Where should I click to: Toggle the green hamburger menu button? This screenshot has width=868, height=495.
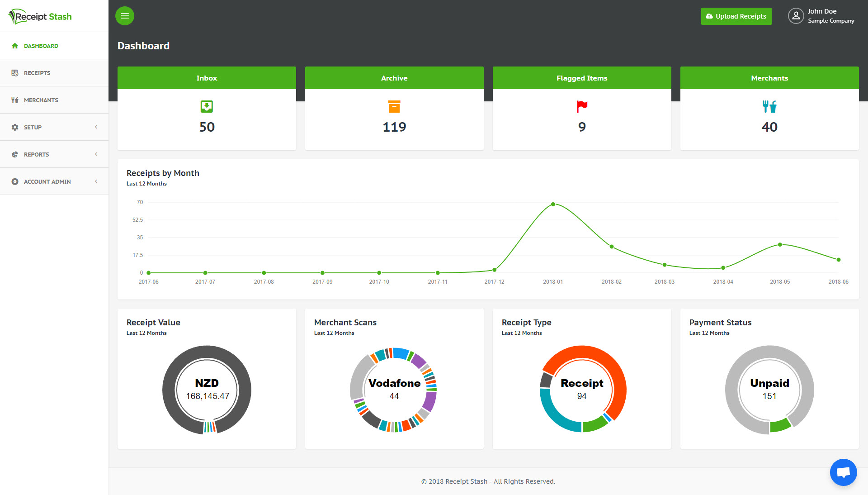(x=125, y=16)
